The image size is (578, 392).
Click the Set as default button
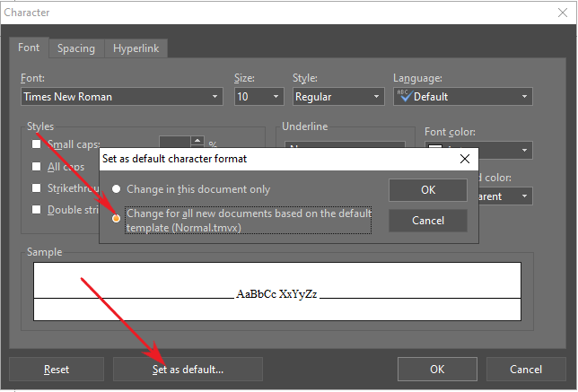[188, 369]
